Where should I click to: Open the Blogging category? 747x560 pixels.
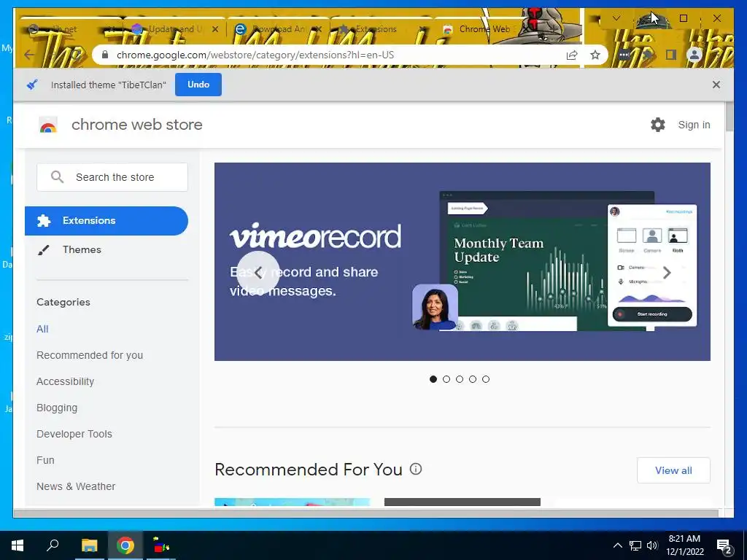click(57, 408)
